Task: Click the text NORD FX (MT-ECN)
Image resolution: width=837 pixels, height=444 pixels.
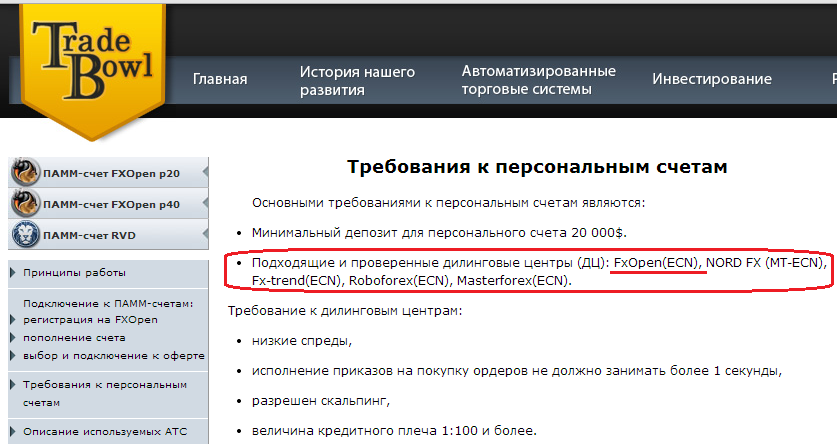Action: tap(765, 263)
